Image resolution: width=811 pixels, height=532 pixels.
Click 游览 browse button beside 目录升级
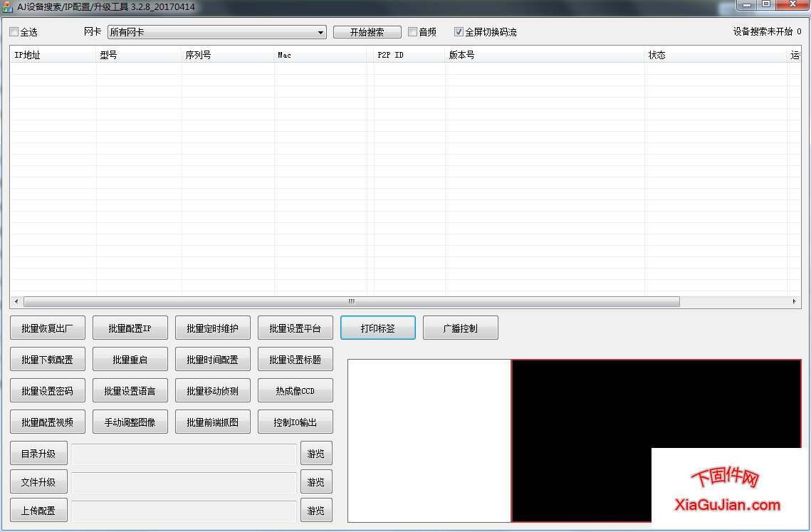[x=316, y=454]
